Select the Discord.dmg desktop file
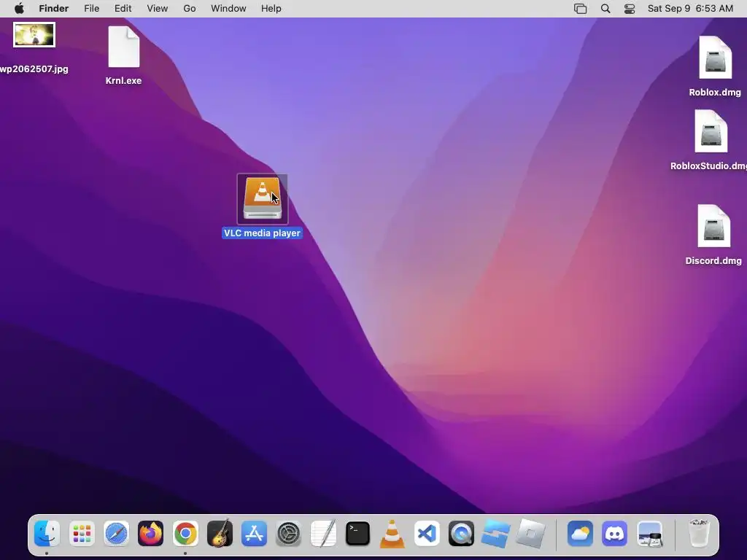Image resolution: width=747 pixels, height=560 pixels. (713, 226)
